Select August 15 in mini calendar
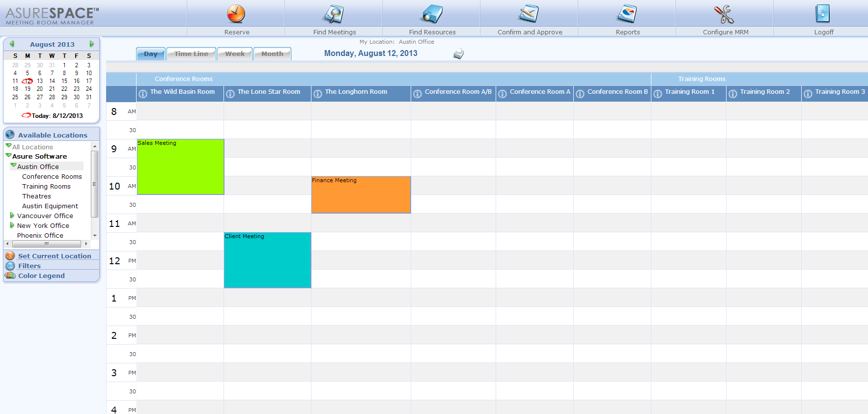 pos(64,81)
